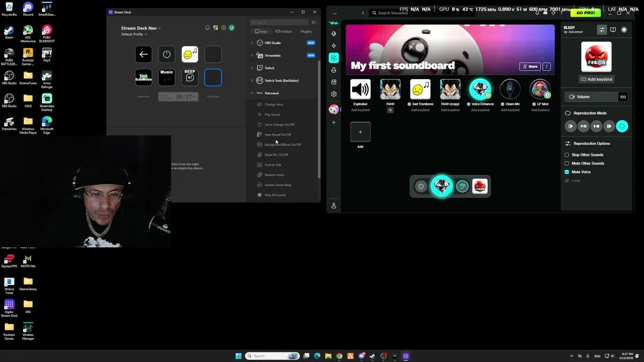This screenshot has height=362, width=644.
Task: Open the sound settings sliders tab in BLEEP panel
Action: (x=602, y=30)
